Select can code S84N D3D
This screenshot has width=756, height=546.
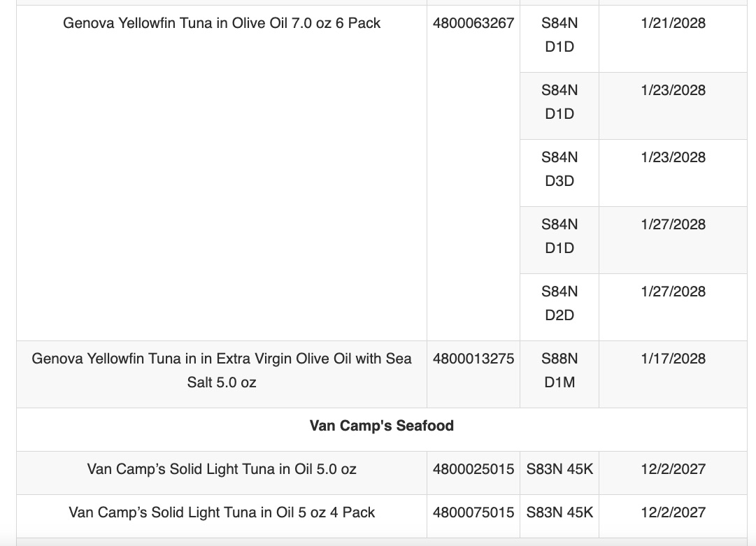pos(559,169)
